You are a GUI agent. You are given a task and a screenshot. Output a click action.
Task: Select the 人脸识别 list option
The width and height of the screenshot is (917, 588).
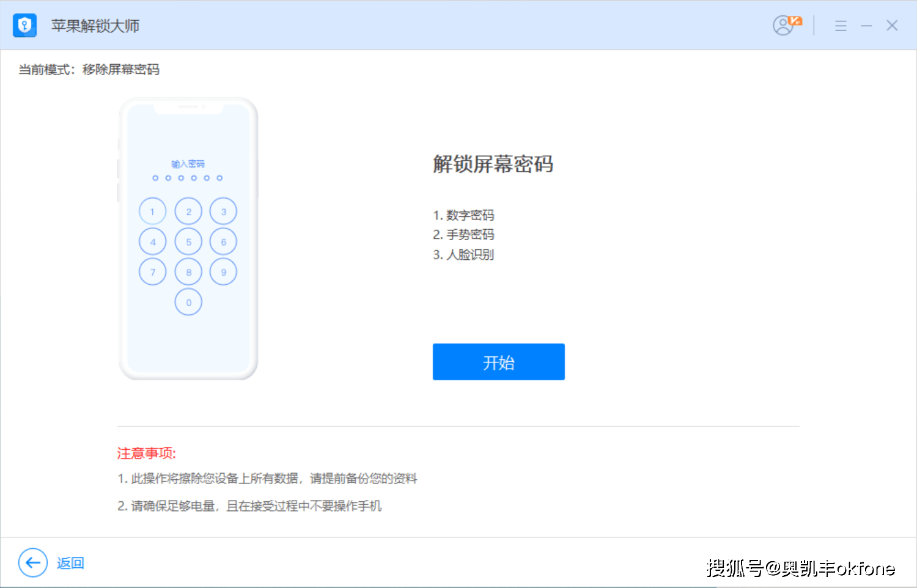pos(463,255)
